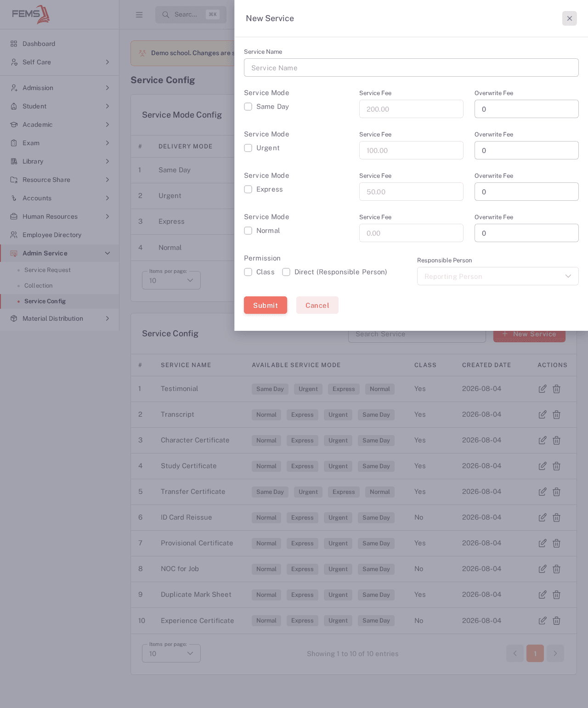The width and height of the screenshot is (588, 708).
Task: Select the Normal service mode checkbox
Action: pos(248,231)
